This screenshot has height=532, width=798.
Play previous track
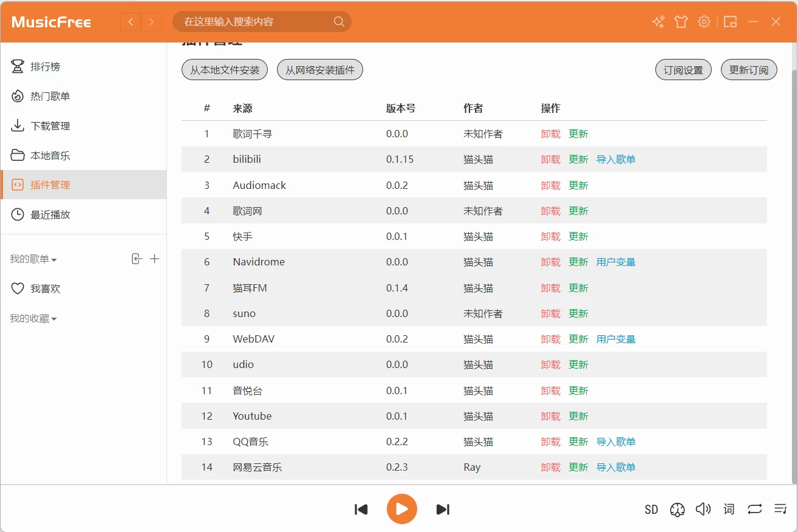tap(361, 510)
